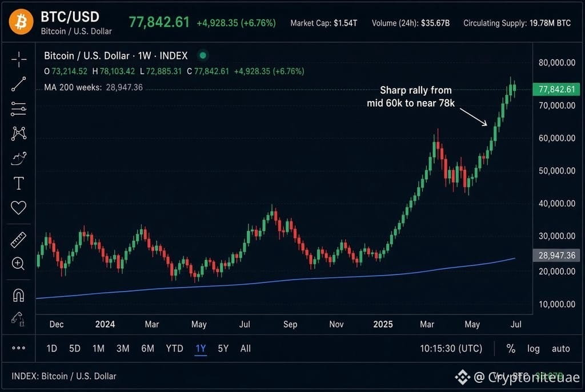The height and width of the screenshot is (392, 585).
Task: Click the green 77,842.61 price label on axis
Action: [x=556, y=89]
